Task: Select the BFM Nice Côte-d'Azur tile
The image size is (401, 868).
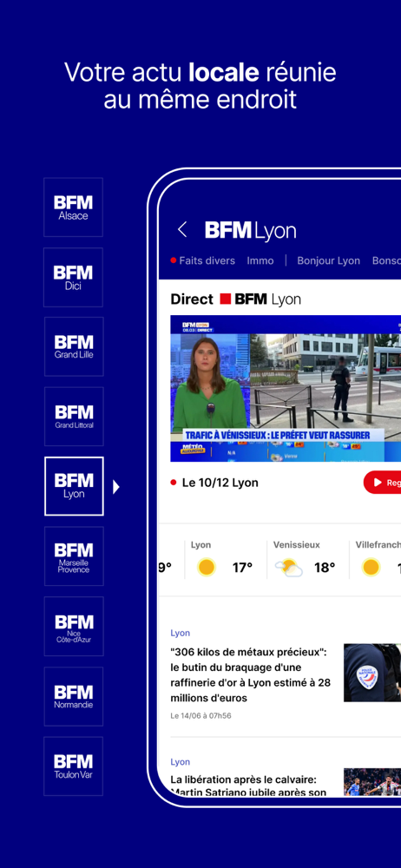Action: [74, 626]
